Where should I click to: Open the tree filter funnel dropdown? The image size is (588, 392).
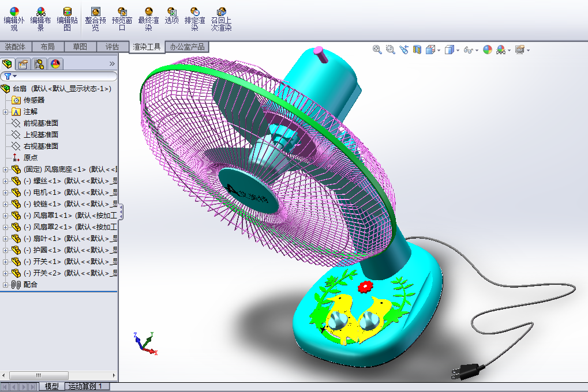[10, 76]
